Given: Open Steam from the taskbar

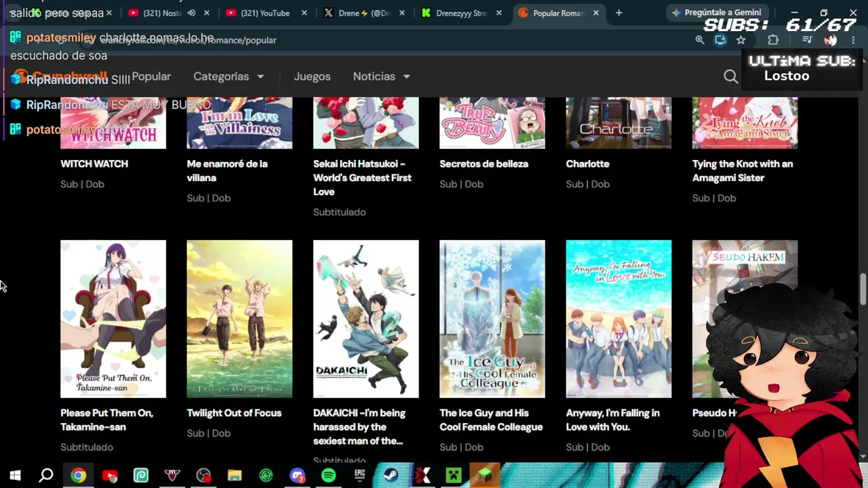Looking at the screenshot, I should tap(391, 476).
